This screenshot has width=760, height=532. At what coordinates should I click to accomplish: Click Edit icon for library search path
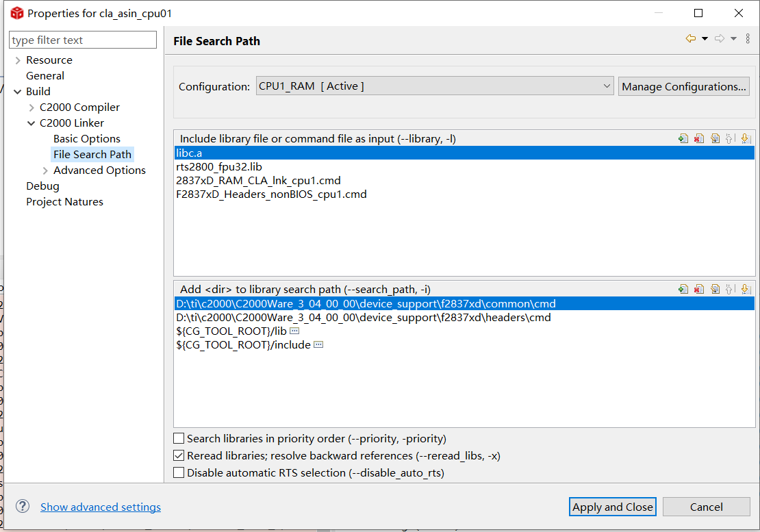715,289
